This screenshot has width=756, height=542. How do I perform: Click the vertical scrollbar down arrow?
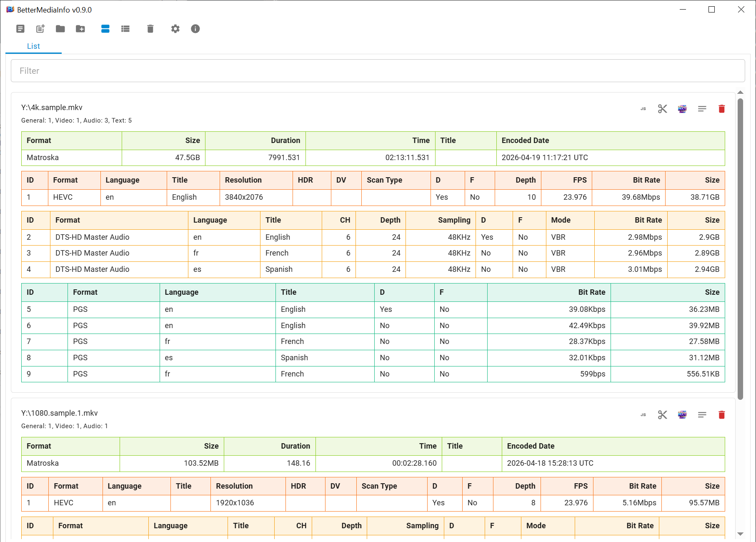tap(741, 534)
